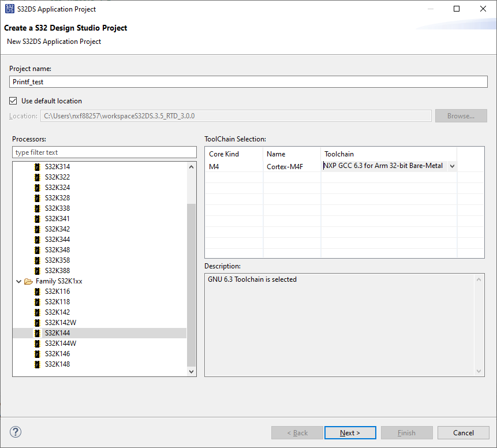Select the S32K116 processor chip icon
This screenshot has height=448, width=497.
tap(38, 291)
